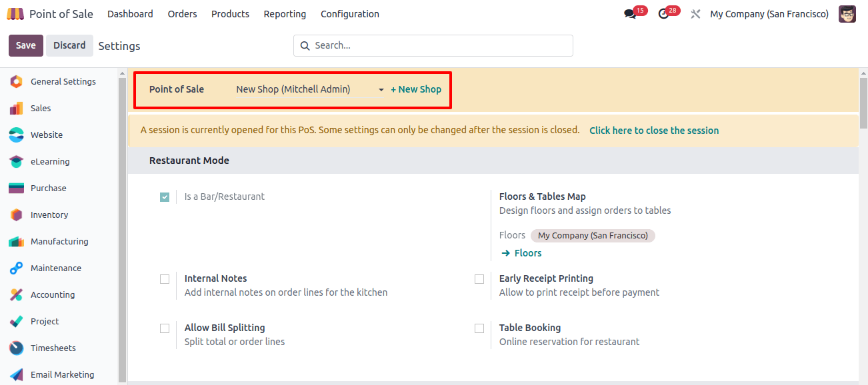Click the Manufacturing module icon
Image resolution: width=868 pixels, height=385 pixels.
point(17,241)
